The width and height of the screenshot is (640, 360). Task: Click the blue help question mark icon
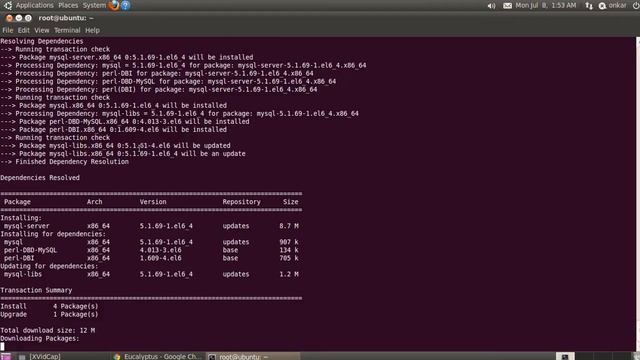(126, 5)
